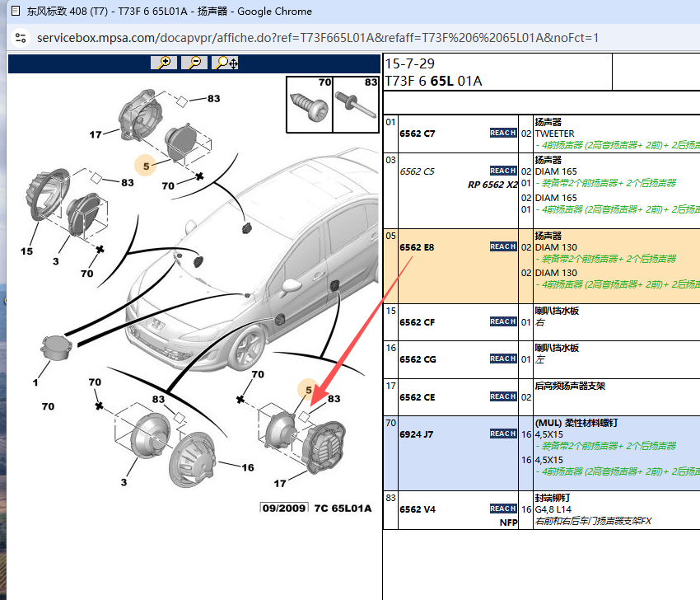Click REACH badge for part 6562 CF
Screen dimensions: 700x600
pos(503,321)
